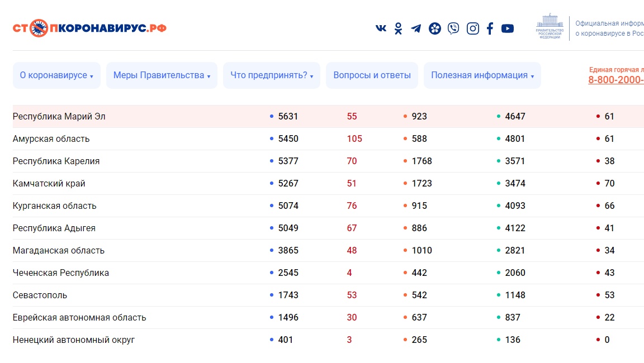
Task: Click the «Официальная информация о коронавирусе» text
Action: tap(609, 28)
